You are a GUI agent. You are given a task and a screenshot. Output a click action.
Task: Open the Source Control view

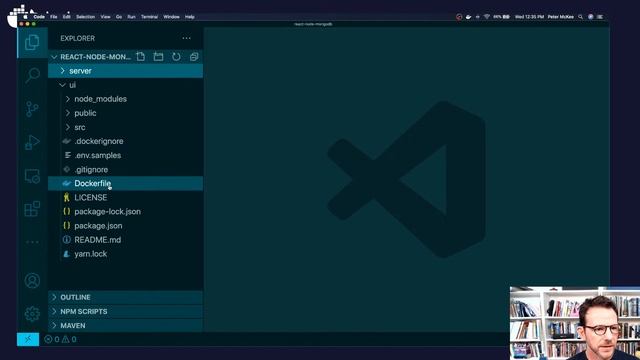32,109
